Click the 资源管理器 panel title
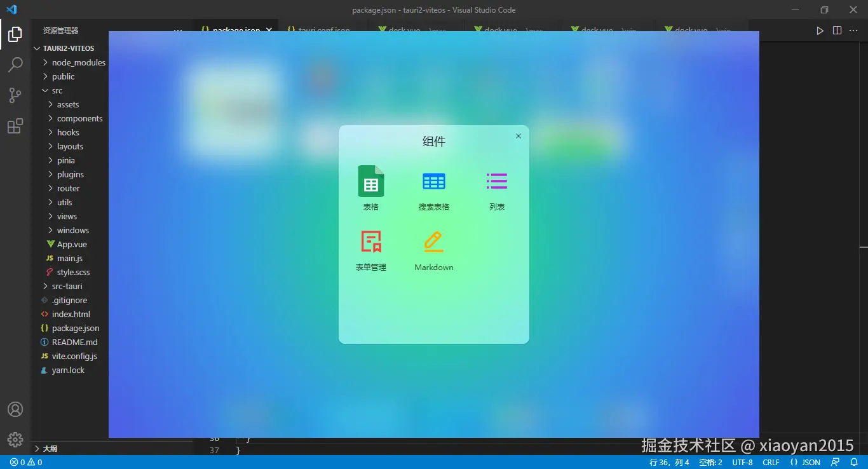 click(61, 31)
